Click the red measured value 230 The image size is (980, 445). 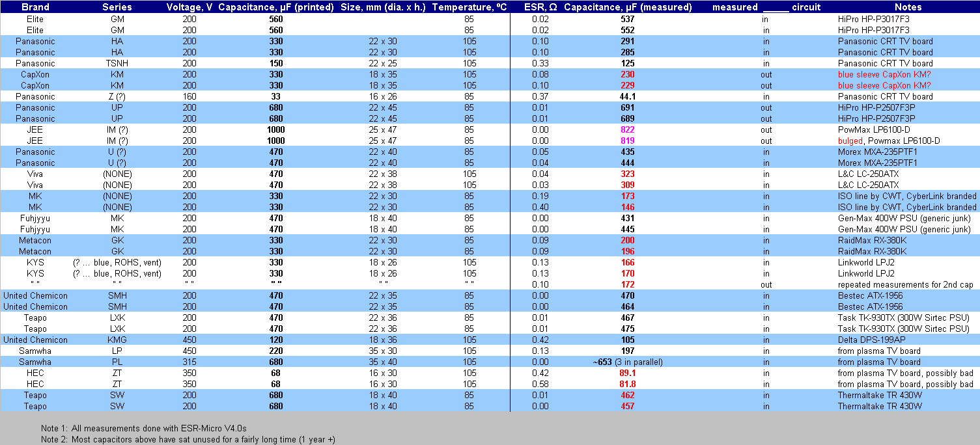628,74
